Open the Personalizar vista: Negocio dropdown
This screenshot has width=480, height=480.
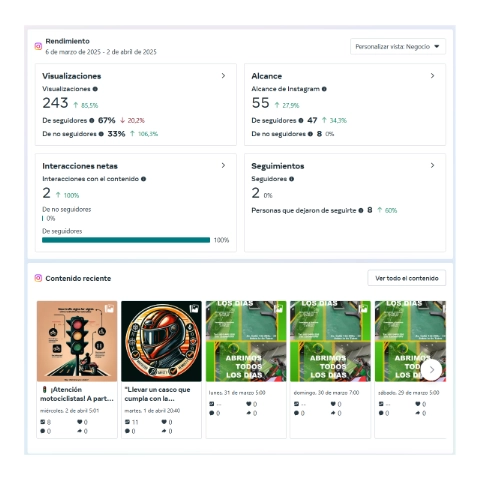(398, 47)
